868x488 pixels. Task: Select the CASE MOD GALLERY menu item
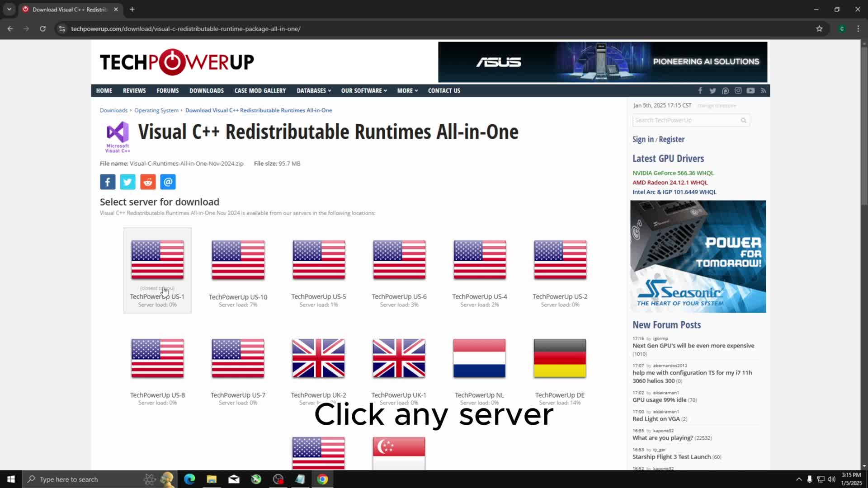point(260,90)
